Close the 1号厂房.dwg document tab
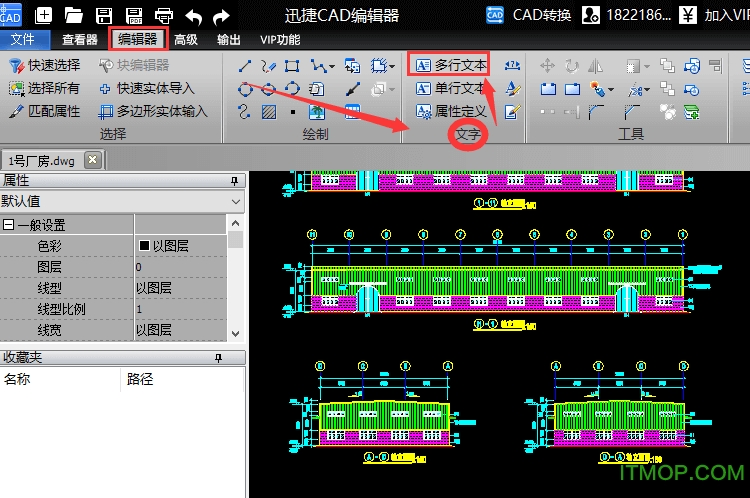Image resolution: width=750 pixels, height=498 pixels. [92, 159]
